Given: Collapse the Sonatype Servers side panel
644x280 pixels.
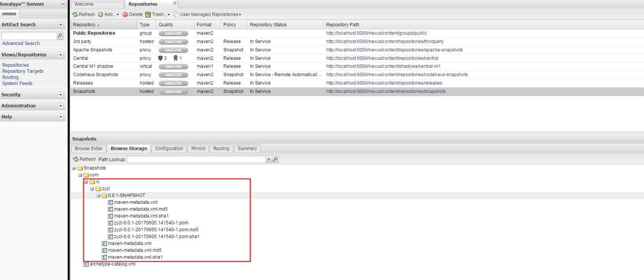Looking at the screenshot, I should (63, 4).
